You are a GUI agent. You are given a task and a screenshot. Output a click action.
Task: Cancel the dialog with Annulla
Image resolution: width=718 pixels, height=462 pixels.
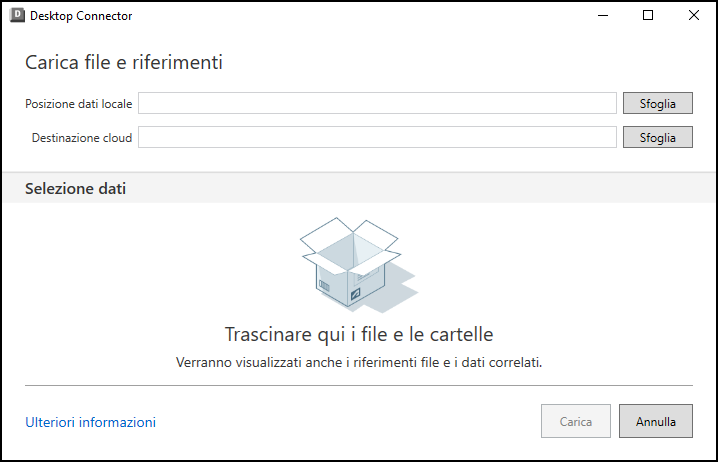(656, 422)
